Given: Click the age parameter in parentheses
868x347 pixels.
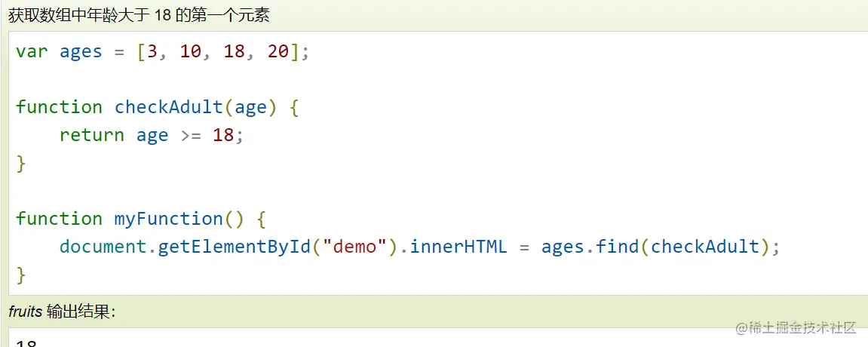Looking at the screenshot, I should click(250, 107).
